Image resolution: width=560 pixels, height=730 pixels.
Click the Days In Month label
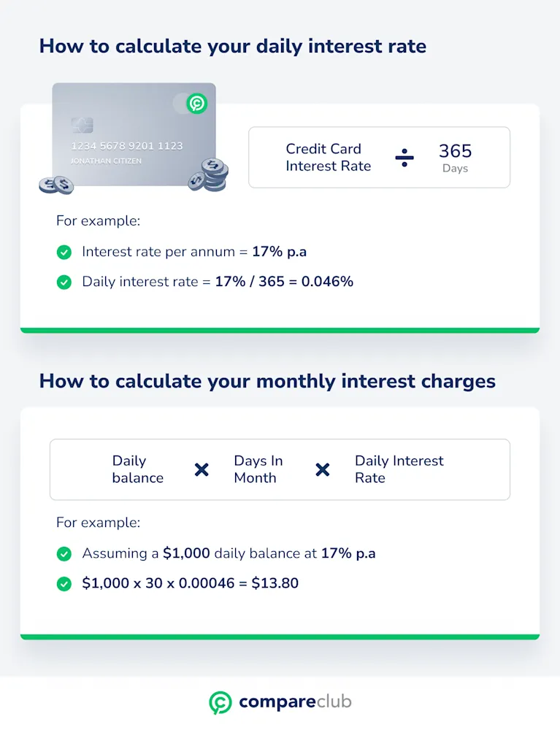[258, 469]
